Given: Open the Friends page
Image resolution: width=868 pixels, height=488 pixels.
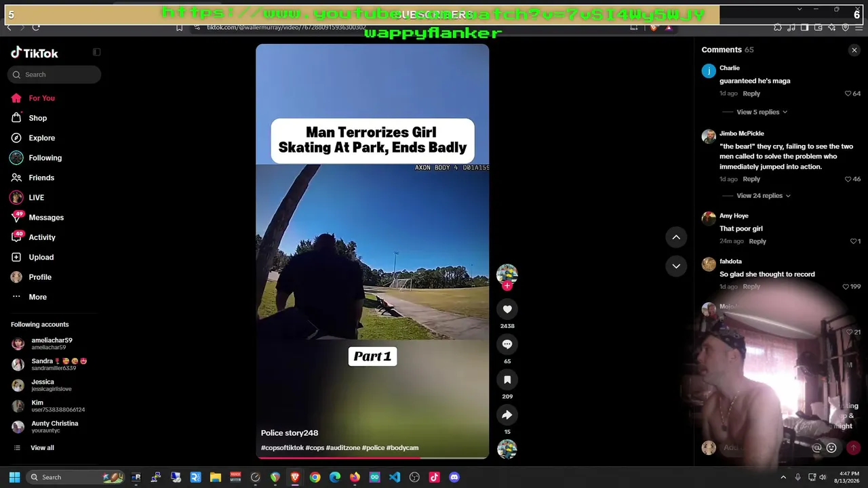Looking at the screenshot, I should coord(41,178).
